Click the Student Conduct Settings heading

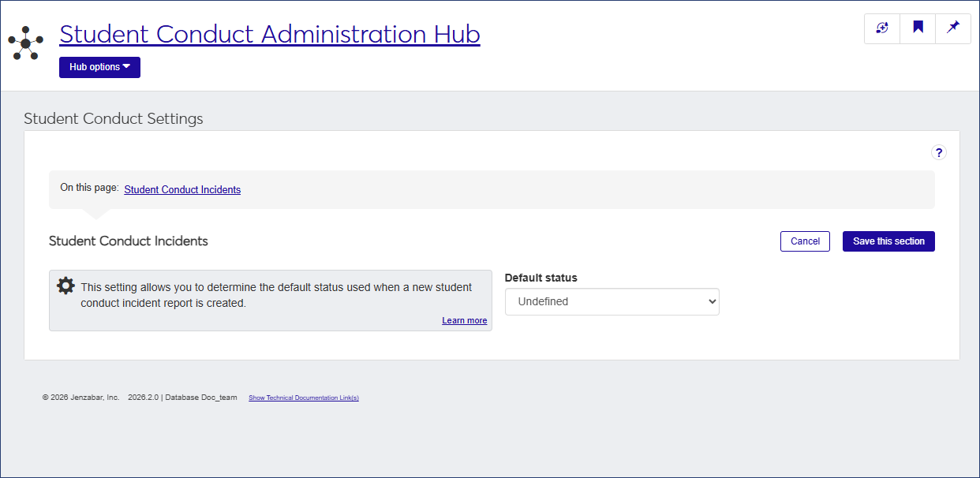point(114,119)
